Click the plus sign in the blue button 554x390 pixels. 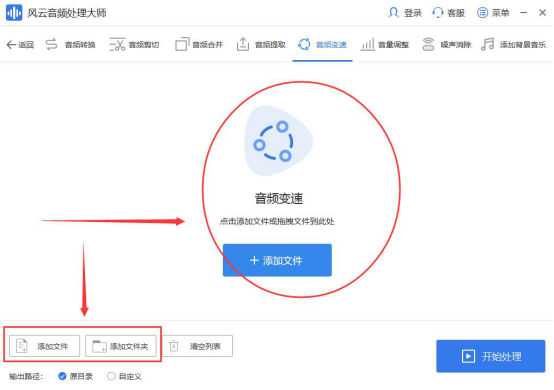click(x=254, y=261)
